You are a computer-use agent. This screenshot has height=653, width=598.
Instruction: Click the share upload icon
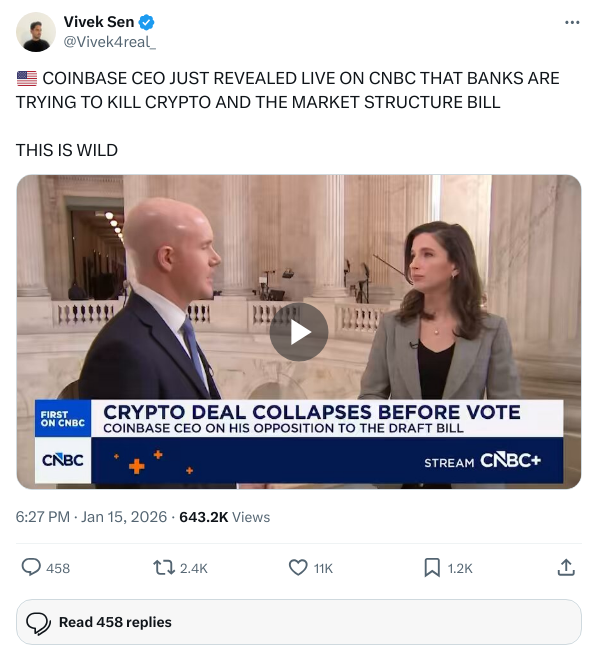566,568
